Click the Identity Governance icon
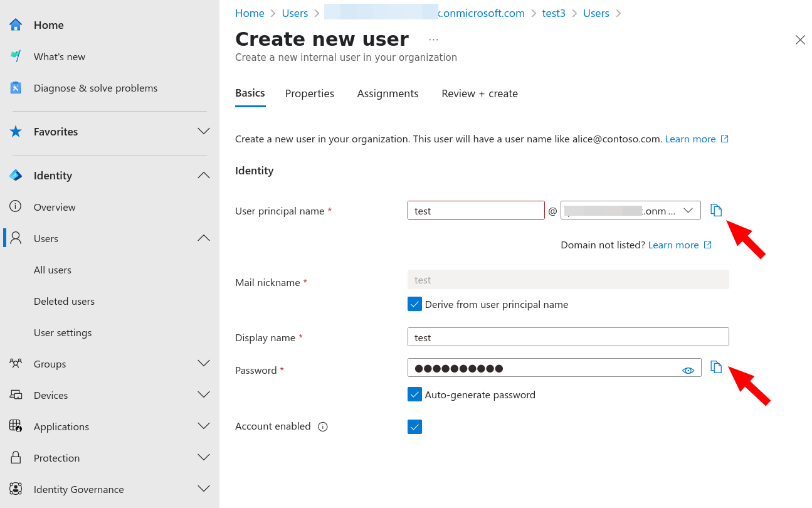 click(x=16, y=489)
